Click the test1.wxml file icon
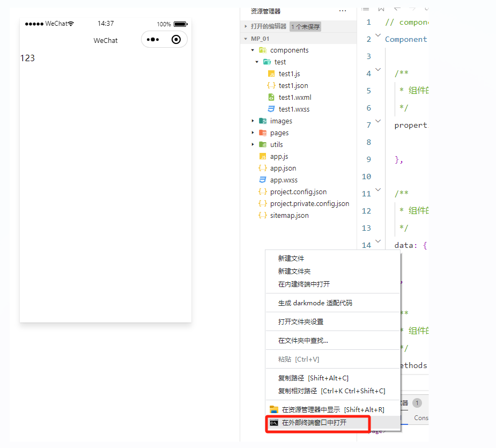Viewport: 496px width, 448px height. pos(271,97)
